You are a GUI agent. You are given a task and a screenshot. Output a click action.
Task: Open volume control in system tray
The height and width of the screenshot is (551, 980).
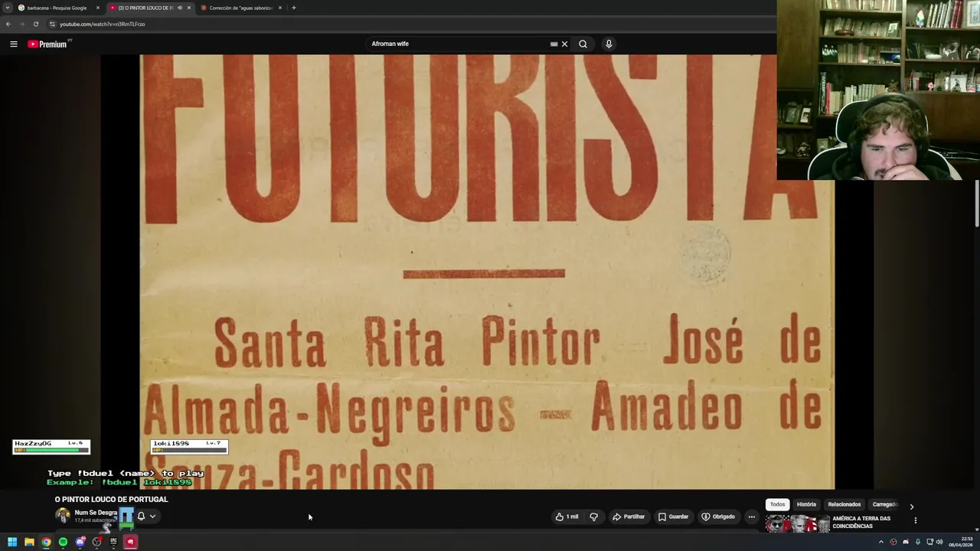click(939, 542)
